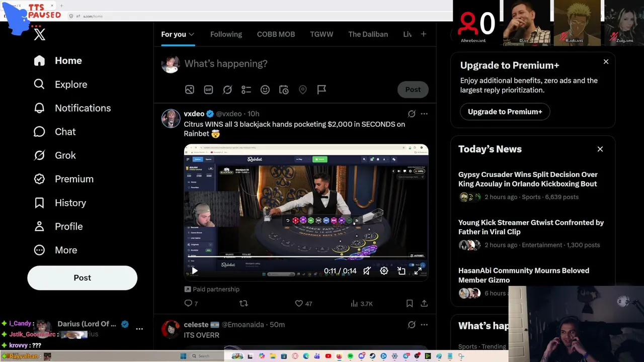The image size is (644, 362).
Task: Enter fullscreen on the video
Action: pos(418,271)
